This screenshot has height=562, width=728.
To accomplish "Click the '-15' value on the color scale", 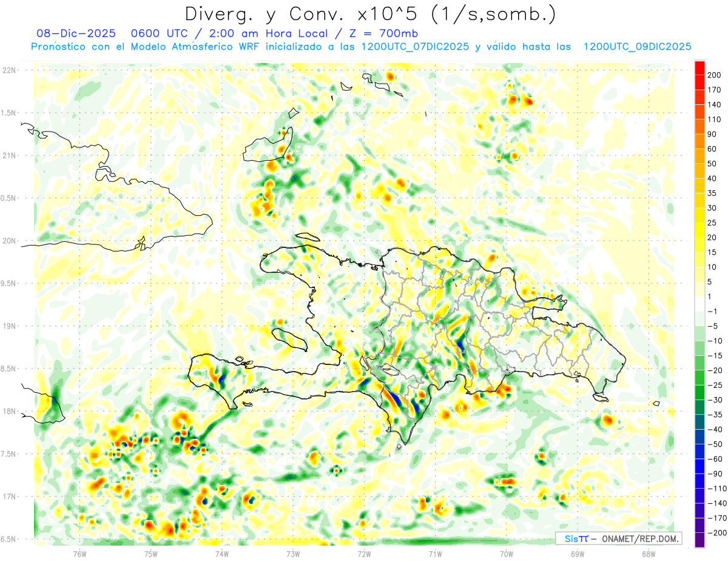I will click(714, 356).
